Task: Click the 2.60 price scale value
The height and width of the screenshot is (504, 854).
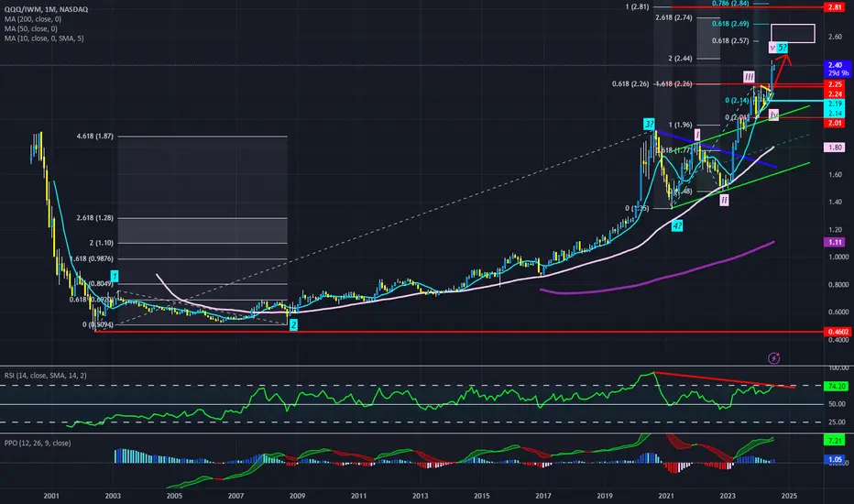Action: [835, 37]
